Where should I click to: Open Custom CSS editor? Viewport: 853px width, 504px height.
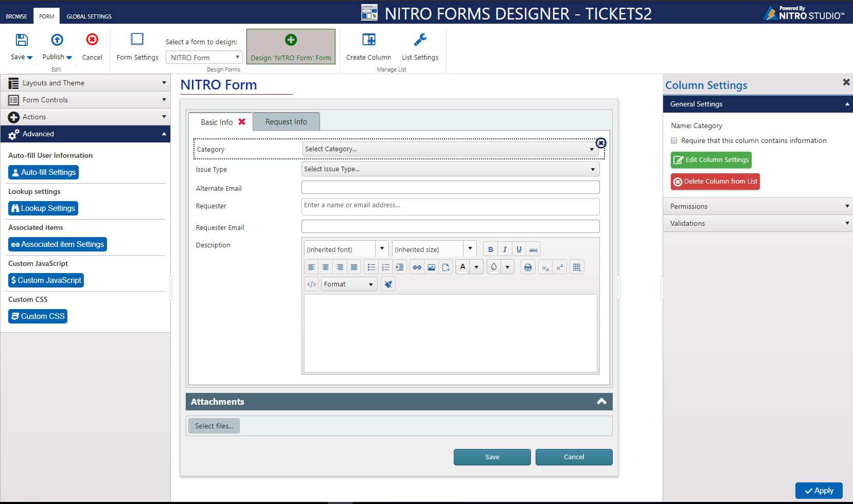38,316
